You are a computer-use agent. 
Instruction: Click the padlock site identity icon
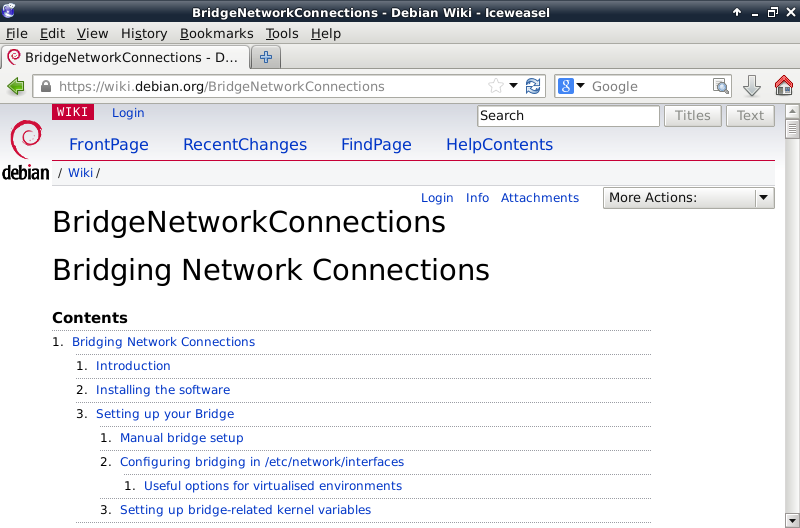[x=45, y=86]
